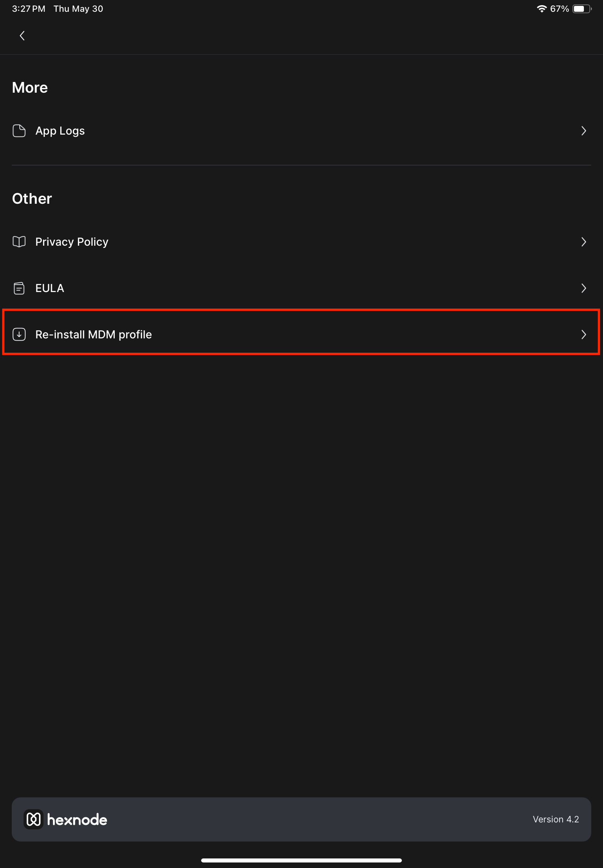Click the Wi-Fi status icon
Viewport: 603px width, 868px height.
pyautogui.click(x=542, y=9)
